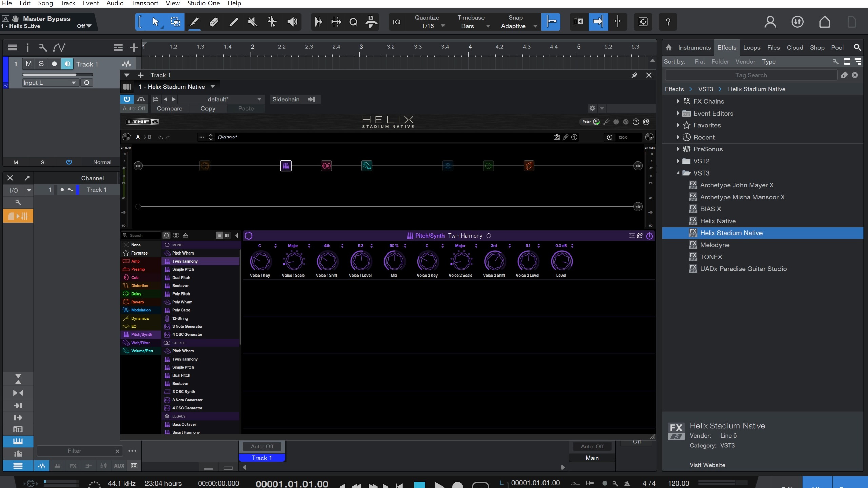The width and height of the screenshot is (868, 488).
Task: Open the default* preset dropdown
Action: coord(221,99)
